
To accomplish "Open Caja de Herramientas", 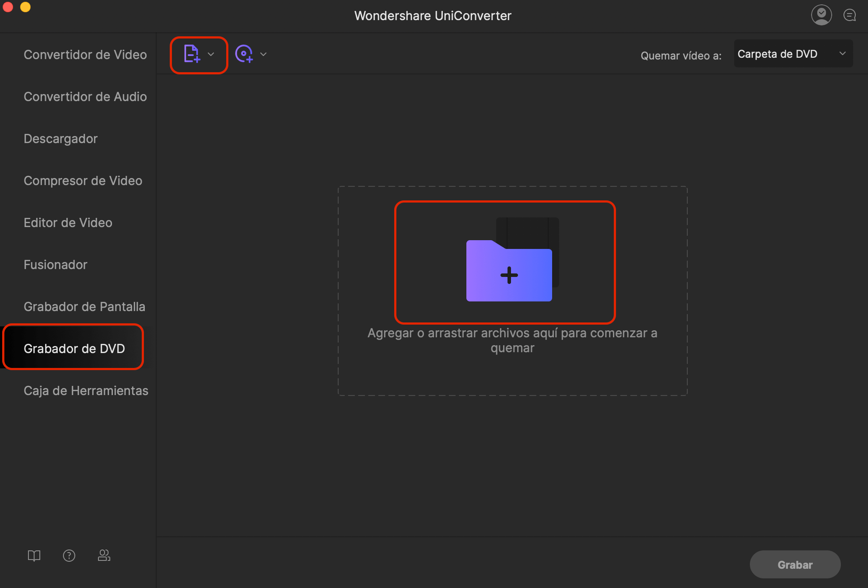I will 86,391.
